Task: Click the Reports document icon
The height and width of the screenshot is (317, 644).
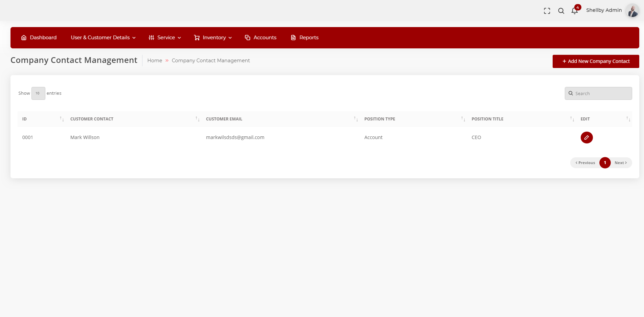Action: (x=293, y=38)
